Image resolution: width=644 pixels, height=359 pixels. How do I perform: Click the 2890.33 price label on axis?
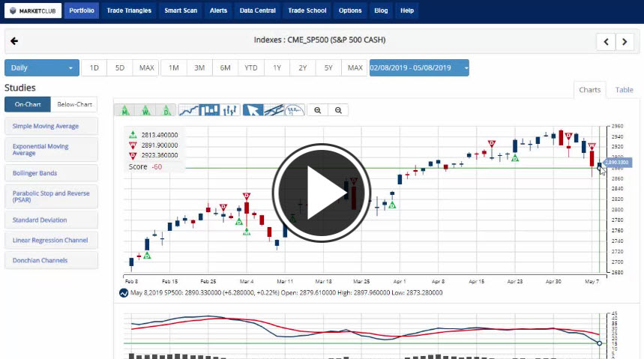(x=617, y=162)
